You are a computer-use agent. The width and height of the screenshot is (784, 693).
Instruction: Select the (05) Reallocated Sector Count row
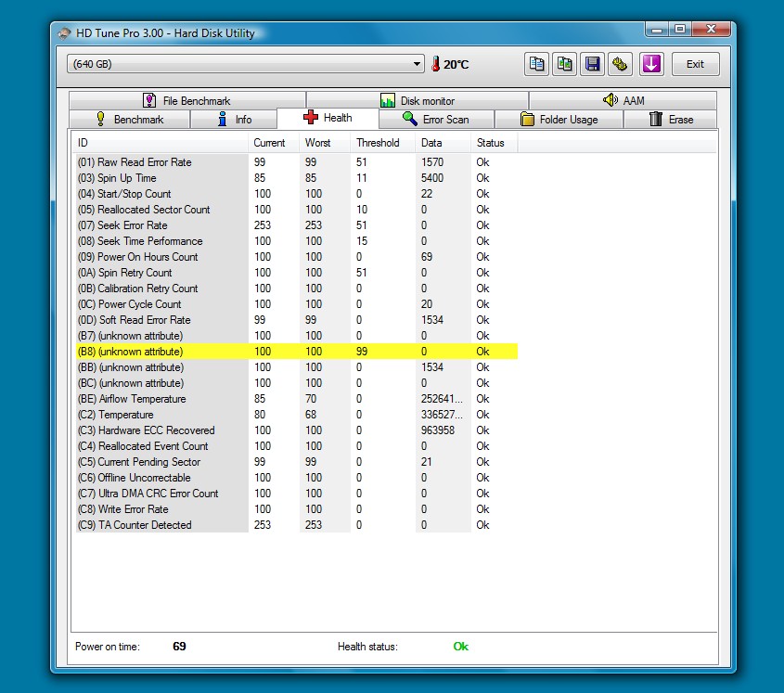pyautogui.click(x=297, y=210)
